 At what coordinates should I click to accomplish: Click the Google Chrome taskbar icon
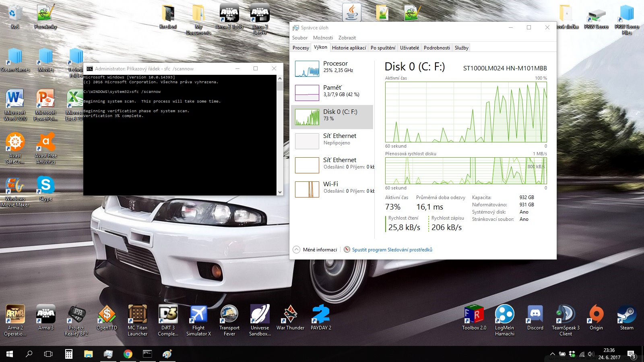(x=128, y=354)
